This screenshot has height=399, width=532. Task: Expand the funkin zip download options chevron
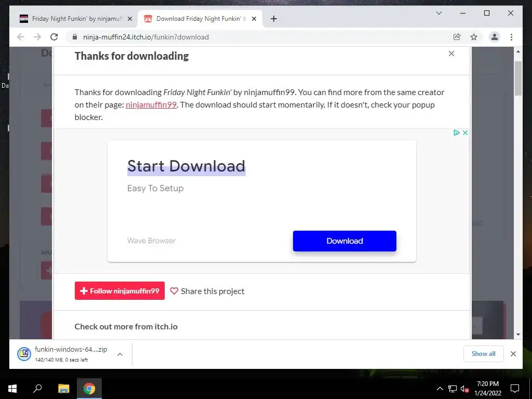[x=120, y=354]
